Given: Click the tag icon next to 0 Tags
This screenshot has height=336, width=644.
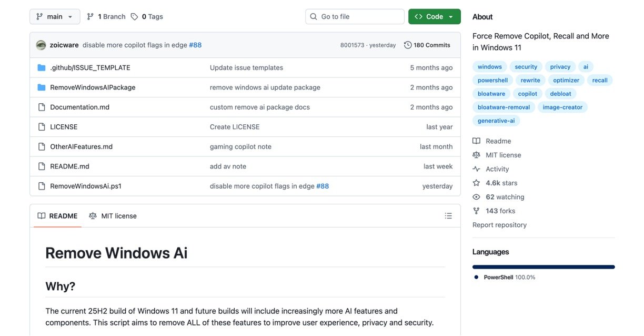Looking at the screenshot, I should (134, 16).
